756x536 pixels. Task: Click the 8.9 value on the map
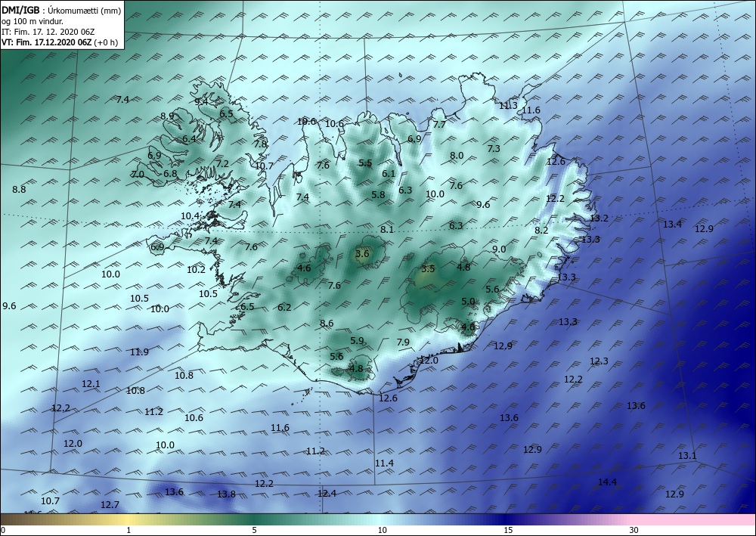167,116
